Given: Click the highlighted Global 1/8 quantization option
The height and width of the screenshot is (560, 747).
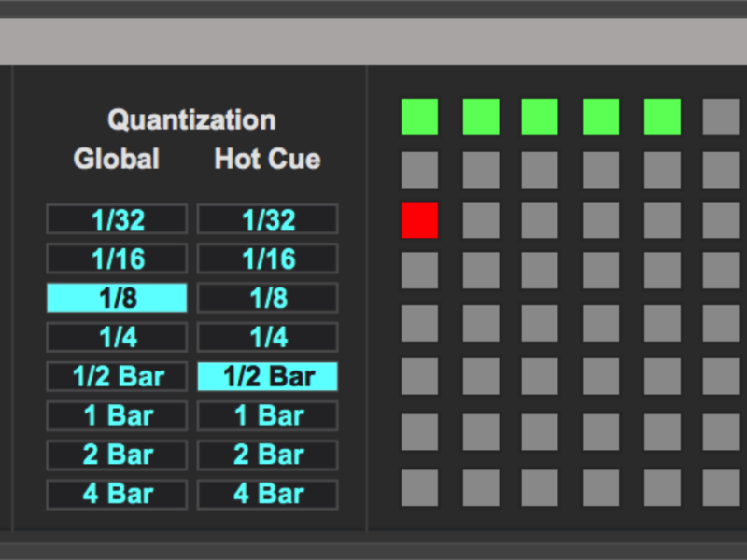Looking at the screenshot, I should 117,298.
